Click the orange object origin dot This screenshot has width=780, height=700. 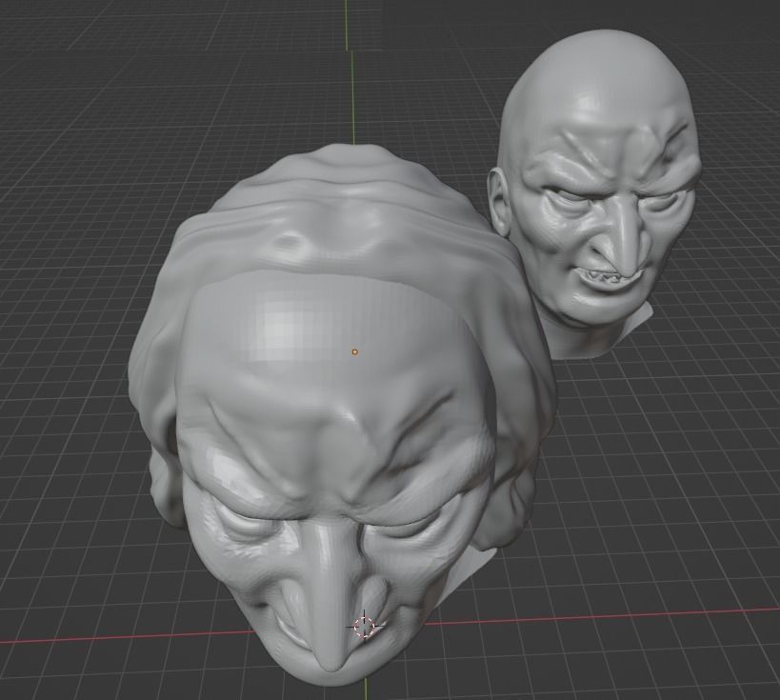[x=356, y=350]
